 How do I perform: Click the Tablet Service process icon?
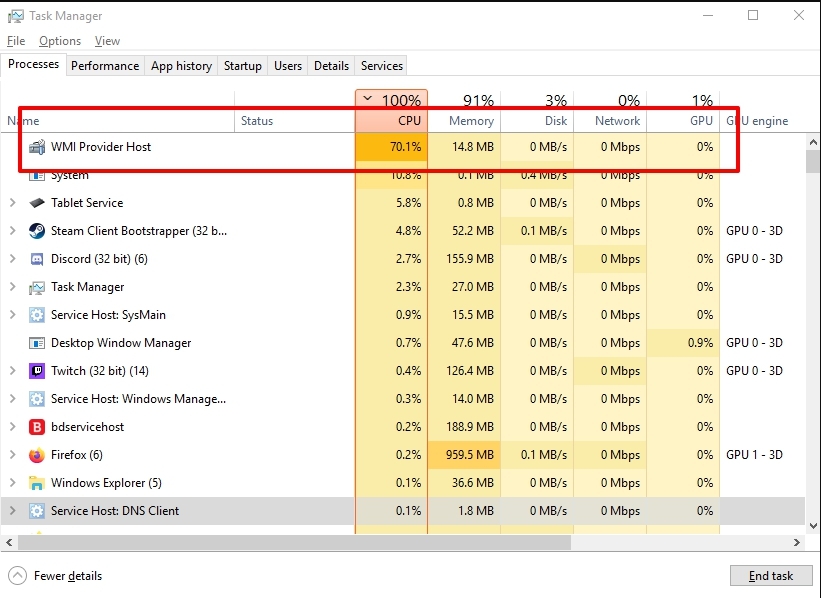[x=37, y=203]
